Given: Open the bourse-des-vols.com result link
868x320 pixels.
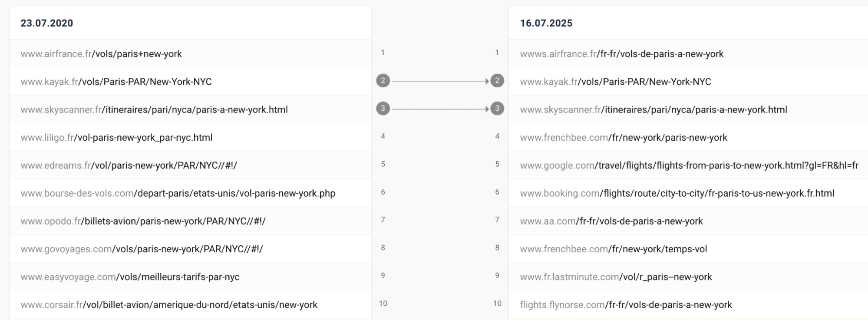Looking at the screenshot, I should (x=178, y=193).
